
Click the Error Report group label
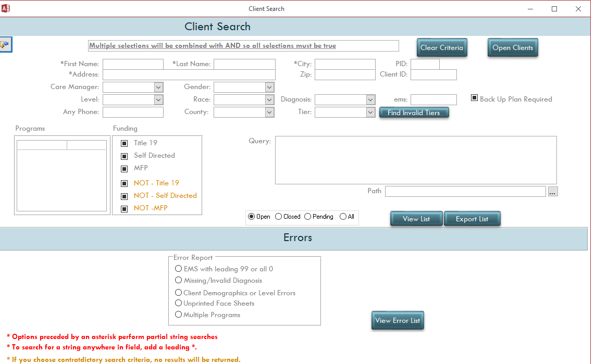193,257
